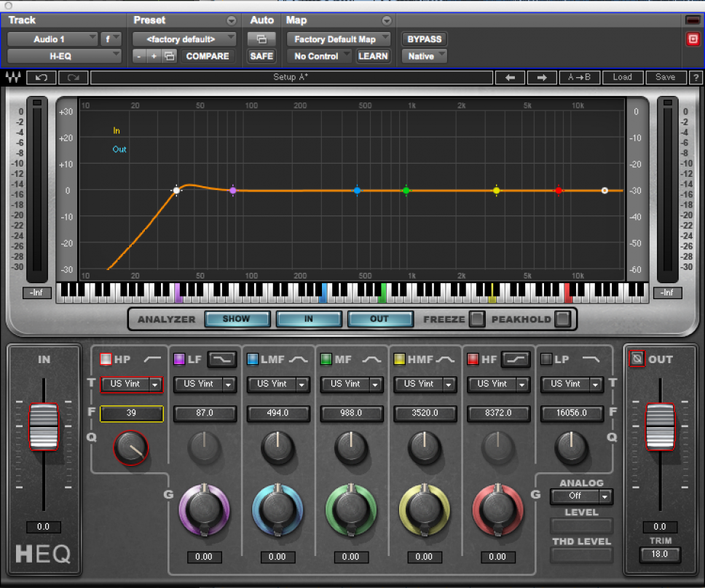Expand the HP filter type dropdown

tap(155, 384)
